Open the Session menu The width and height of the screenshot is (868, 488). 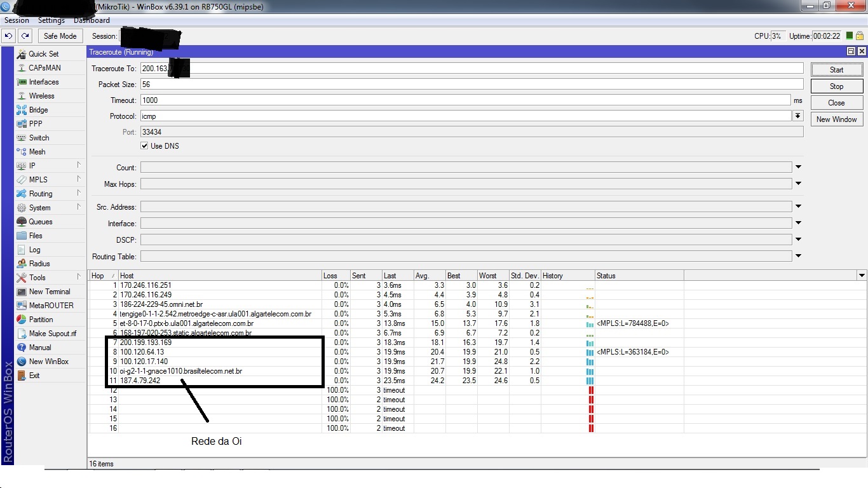point(17,20)
